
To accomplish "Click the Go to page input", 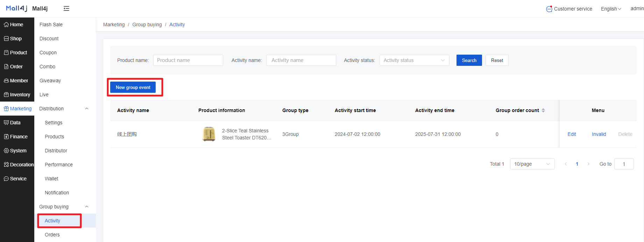I will coord(624,164).
